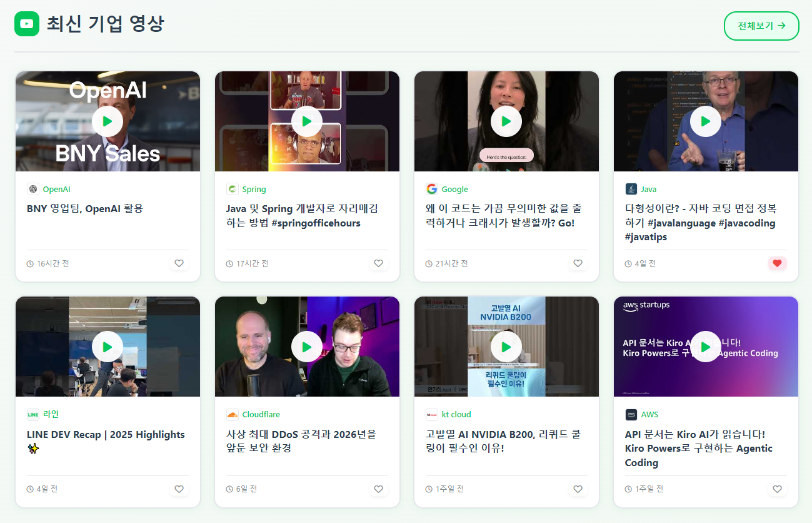The image size is (812, 523).
Task: Click the clock icon on Java card
Action: tap(628, 264)
